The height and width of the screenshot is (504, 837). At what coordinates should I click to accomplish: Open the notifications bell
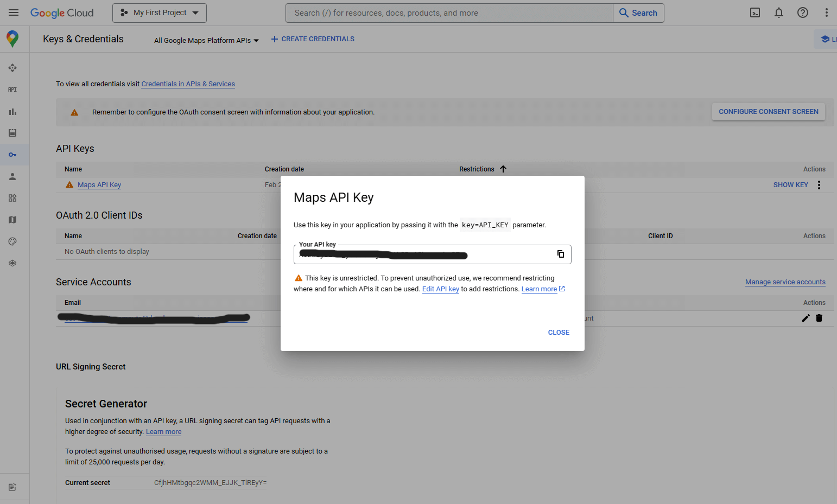pos(778,12)
